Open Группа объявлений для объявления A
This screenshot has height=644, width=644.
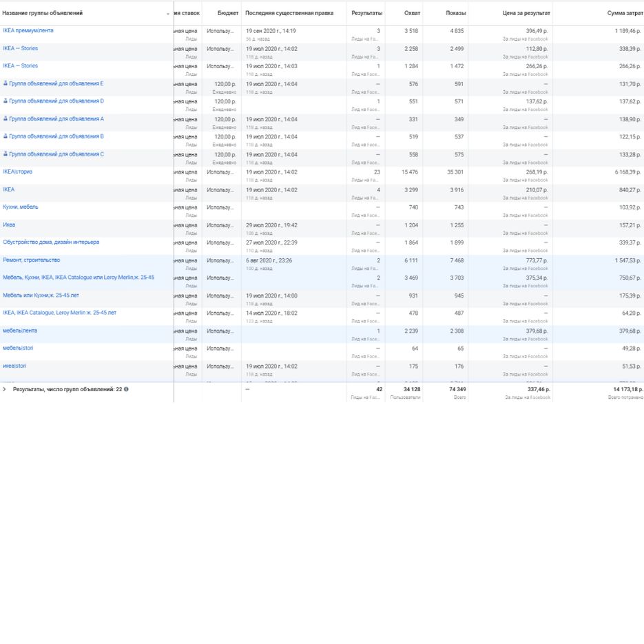click(56, 118)
